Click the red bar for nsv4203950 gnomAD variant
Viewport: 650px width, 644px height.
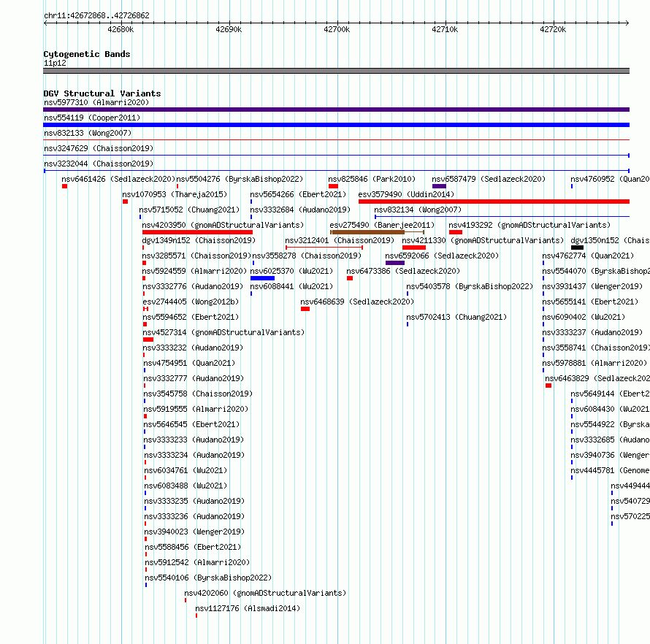pos(197,232)
